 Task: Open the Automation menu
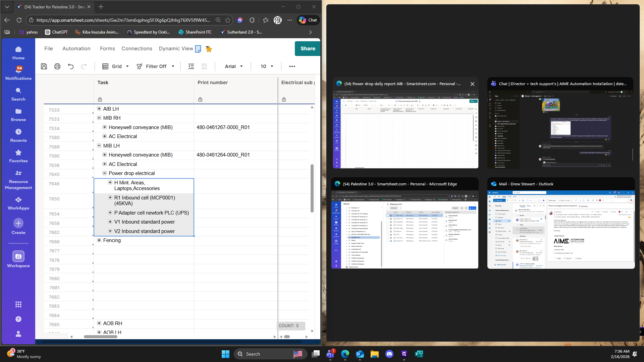(76, 49)
